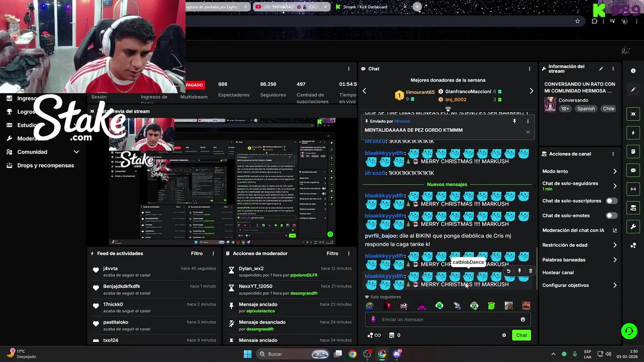This screenshot has height=362, width=644.
Task: Expand Palabras baneadas options
Action: coord(615,260)
